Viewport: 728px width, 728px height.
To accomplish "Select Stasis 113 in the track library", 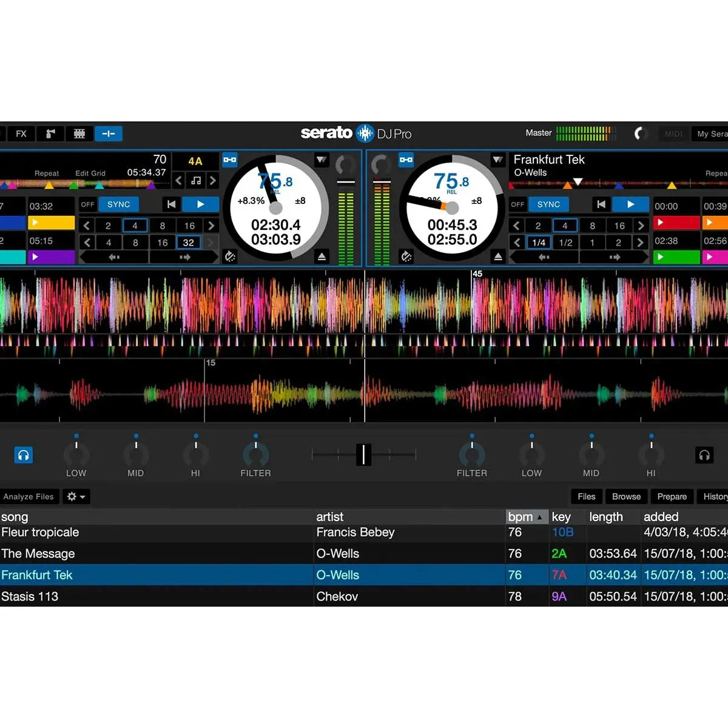I will (x=152, y=596).
